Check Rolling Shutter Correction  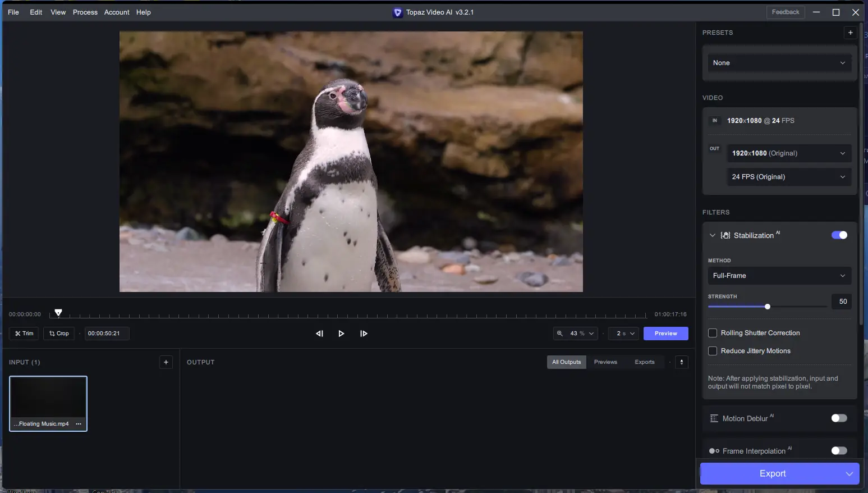tap(713, 333)
